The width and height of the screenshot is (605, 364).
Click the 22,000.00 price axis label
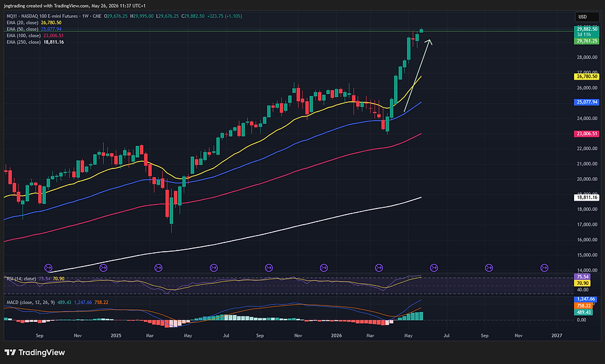tap(587, 149)
